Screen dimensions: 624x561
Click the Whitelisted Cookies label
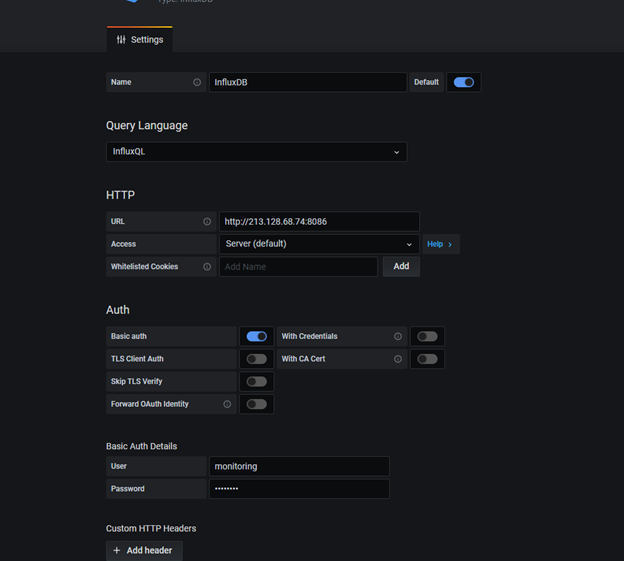pos(144,267)
